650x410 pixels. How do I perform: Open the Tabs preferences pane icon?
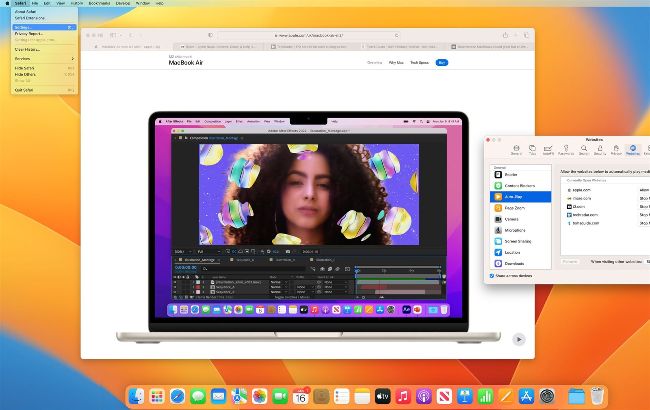point(533,150)
